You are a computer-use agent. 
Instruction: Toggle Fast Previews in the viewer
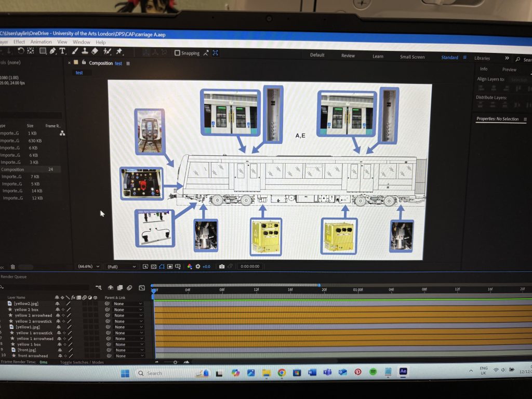145,267
